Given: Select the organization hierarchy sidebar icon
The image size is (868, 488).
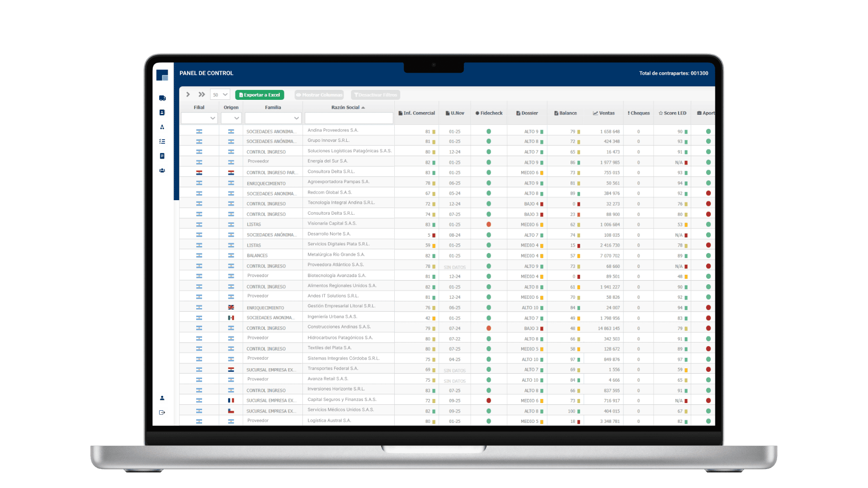Looking at the screenshot, I should [162, 127].
